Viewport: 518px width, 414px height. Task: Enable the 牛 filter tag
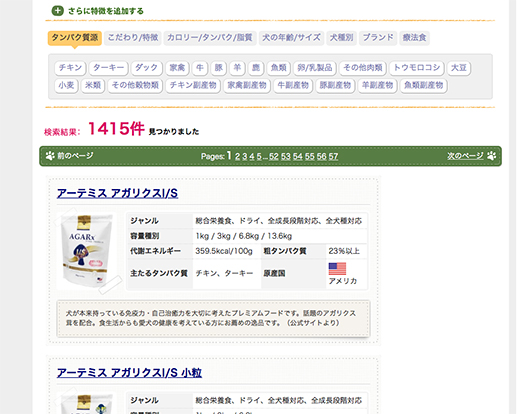click(200, 68)
